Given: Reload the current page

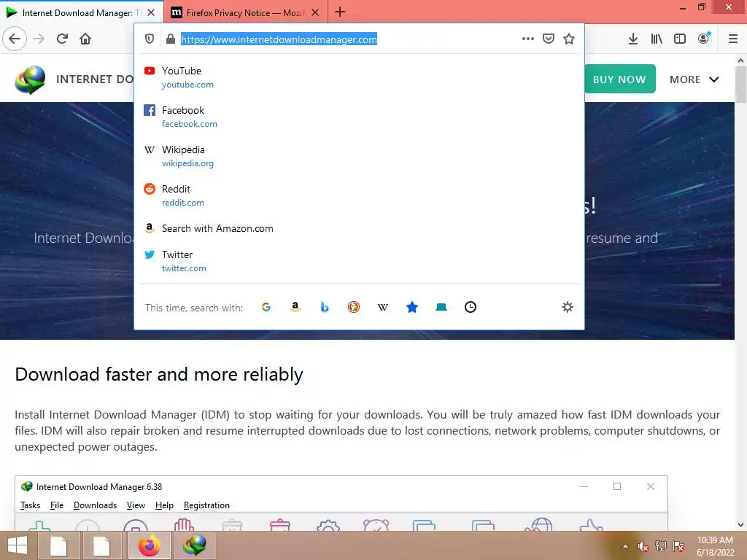Looking at the screenshot, I should [x=62, y=39].
